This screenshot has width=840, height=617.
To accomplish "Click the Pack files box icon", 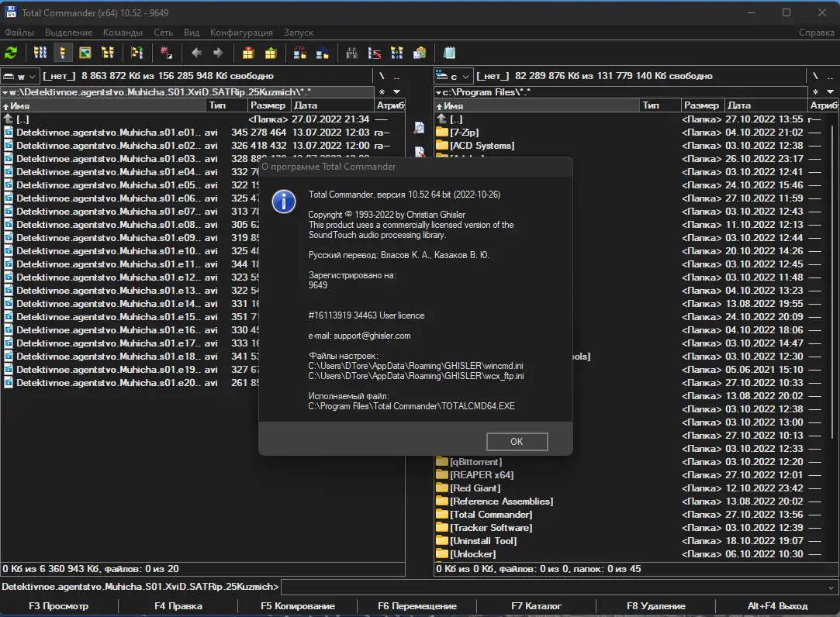I will [248, 53].
